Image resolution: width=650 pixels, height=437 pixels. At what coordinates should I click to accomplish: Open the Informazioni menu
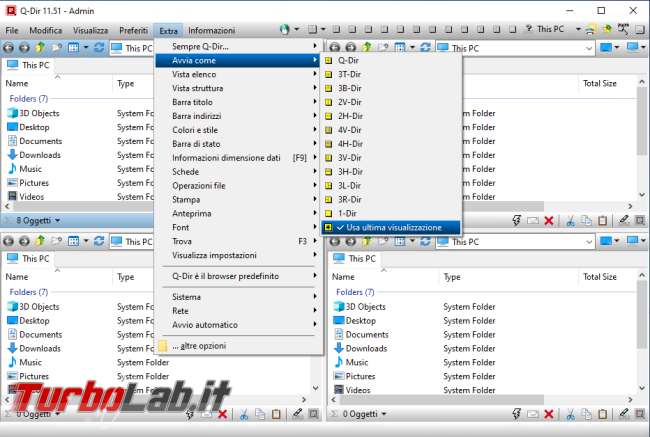[211, 30]
